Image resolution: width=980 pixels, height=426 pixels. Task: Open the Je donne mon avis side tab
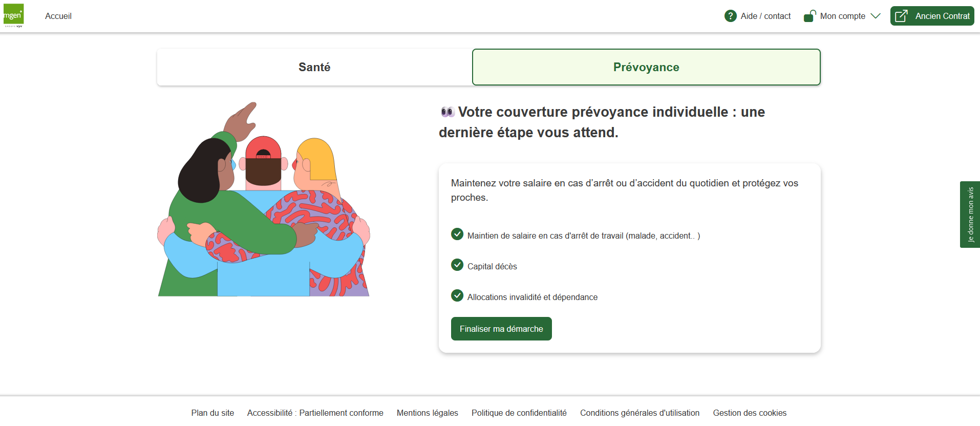[x=970, y=215]
